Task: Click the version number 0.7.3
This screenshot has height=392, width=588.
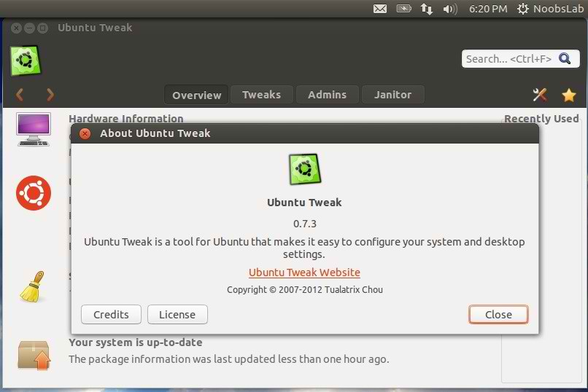Action: pyautogui.click(x=305, y=224)
